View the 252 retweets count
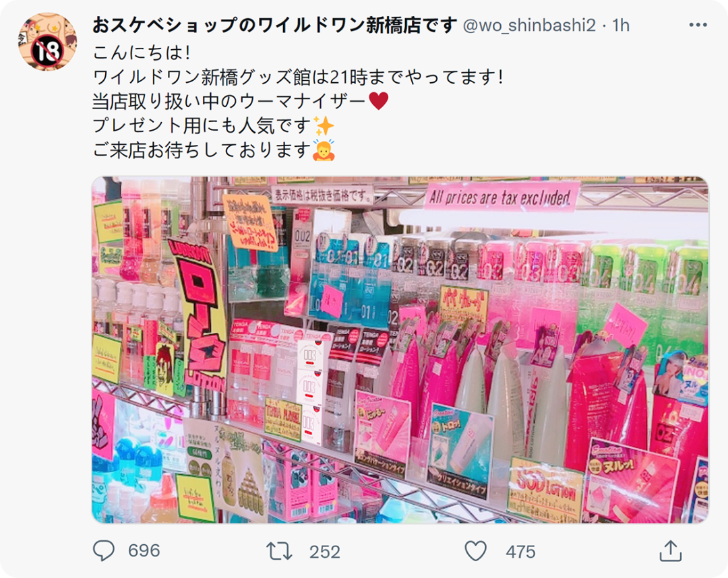The height and width of the screenshot is (578, 728). coord(324,552)
